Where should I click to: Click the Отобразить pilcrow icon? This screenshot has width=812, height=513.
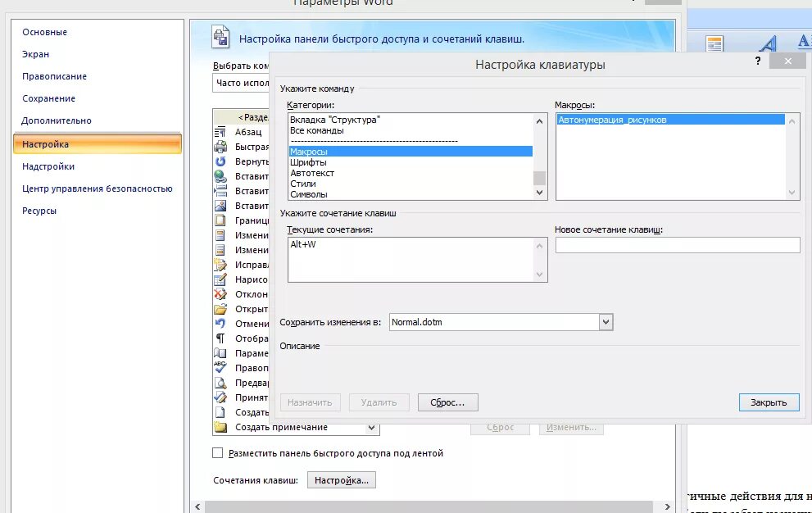point(220,338)
